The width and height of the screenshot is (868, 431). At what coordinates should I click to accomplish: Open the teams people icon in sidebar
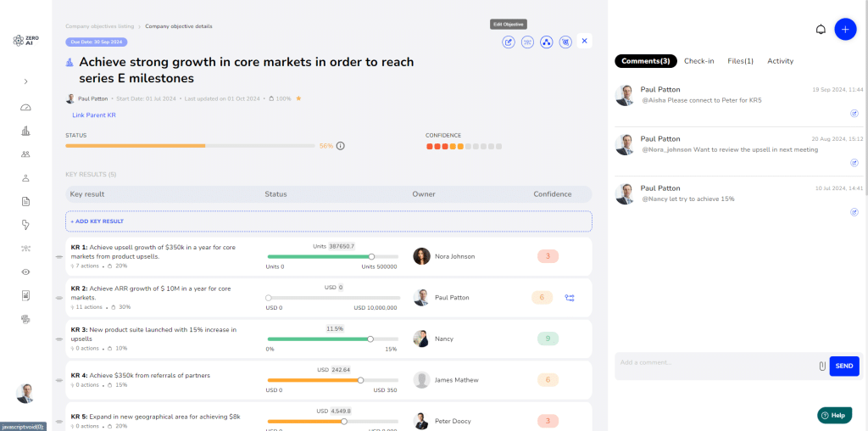(25, 154)
